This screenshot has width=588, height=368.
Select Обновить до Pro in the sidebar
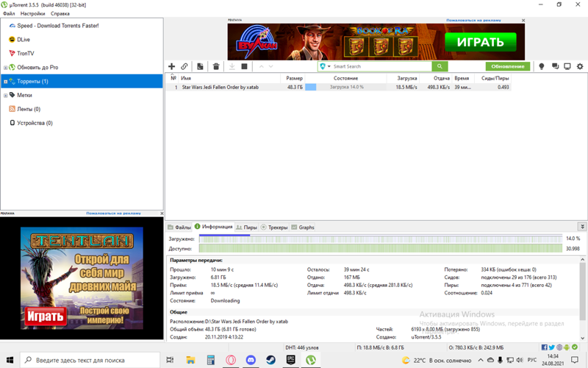37,67
